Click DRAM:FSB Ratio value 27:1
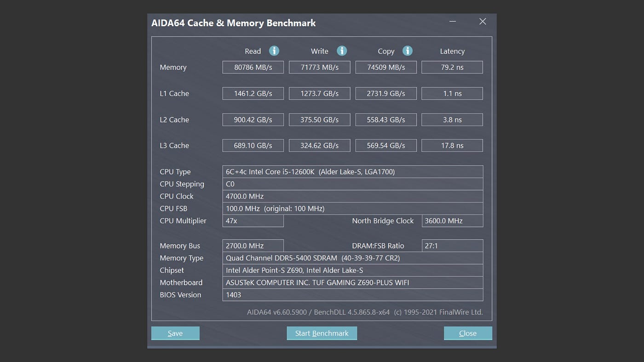The width and height of the screenshot is (644, 362). (452, 246)
